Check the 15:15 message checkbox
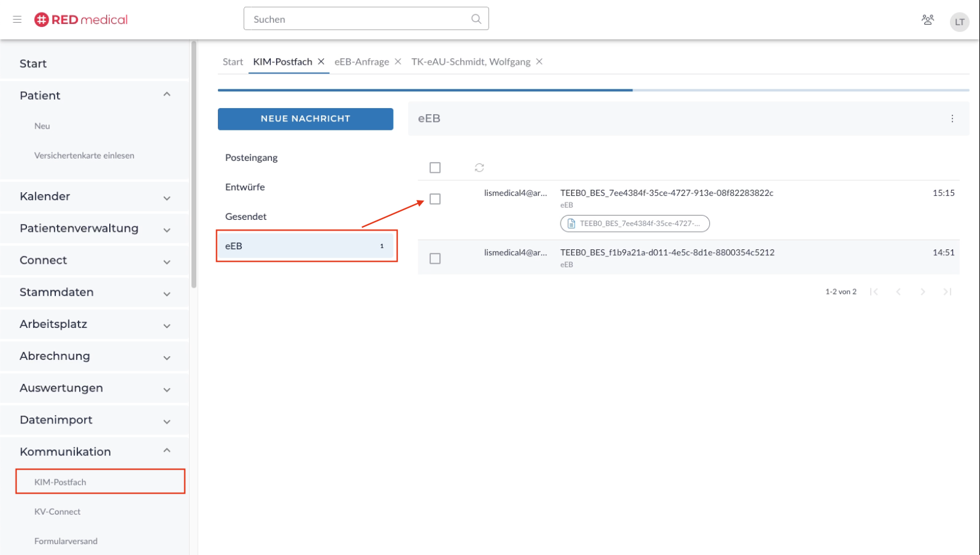This screenshot has height=555, width=980. tap(435, 199)
